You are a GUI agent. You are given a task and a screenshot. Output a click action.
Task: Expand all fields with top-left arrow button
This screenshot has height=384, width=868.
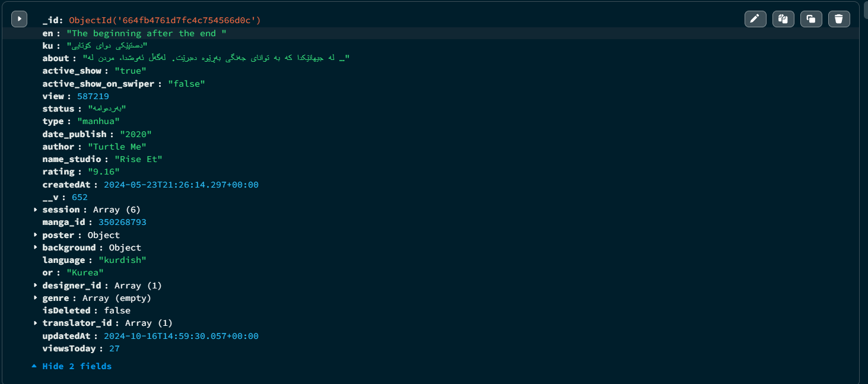(x=19, y=19)
